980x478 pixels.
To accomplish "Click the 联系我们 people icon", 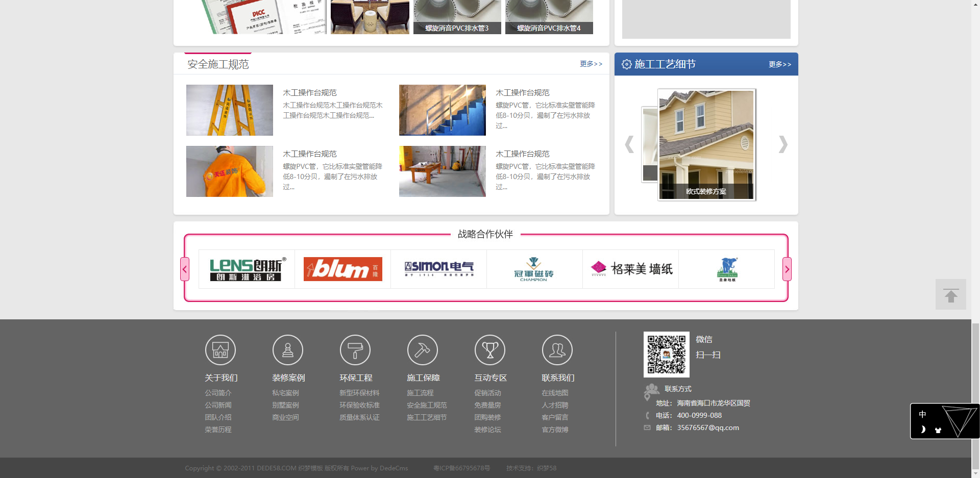I will point(557,350).
